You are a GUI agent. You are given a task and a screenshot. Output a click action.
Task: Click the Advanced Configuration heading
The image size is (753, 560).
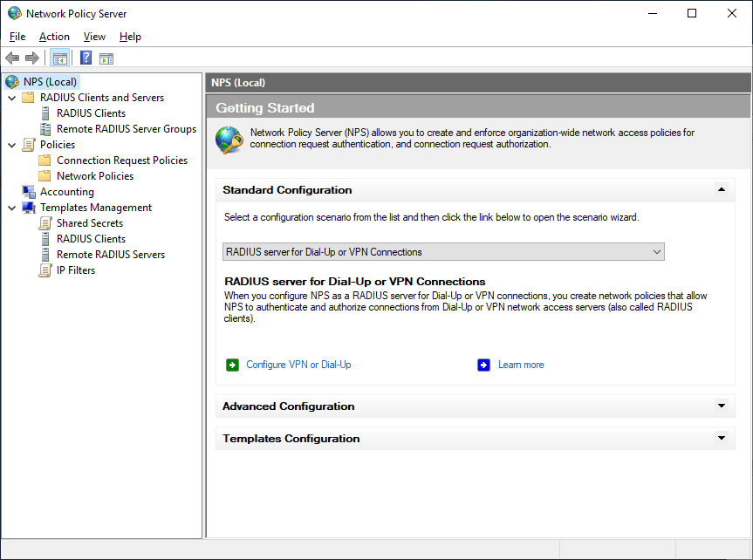[x=289, y=406]
